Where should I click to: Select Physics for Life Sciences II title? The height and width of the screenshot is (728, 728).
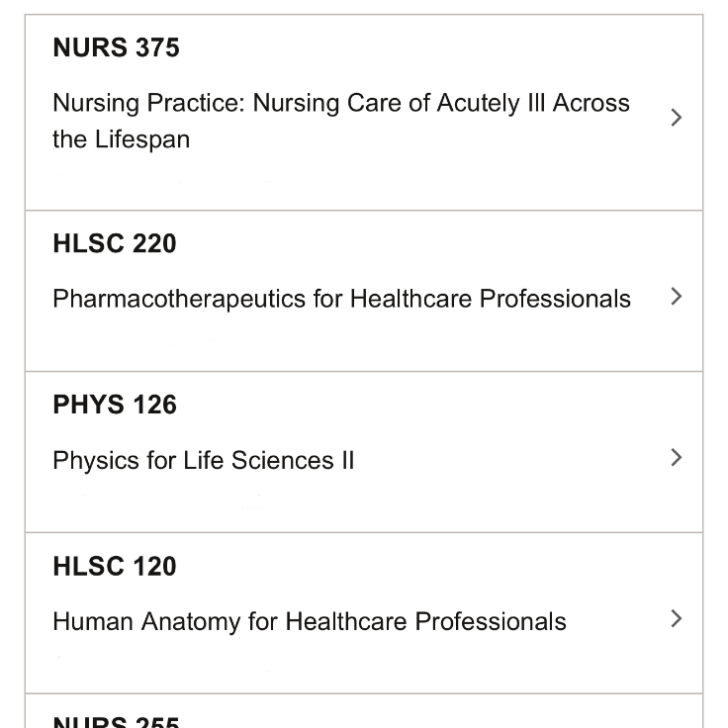pyautogui.click(x=203, y=460)
